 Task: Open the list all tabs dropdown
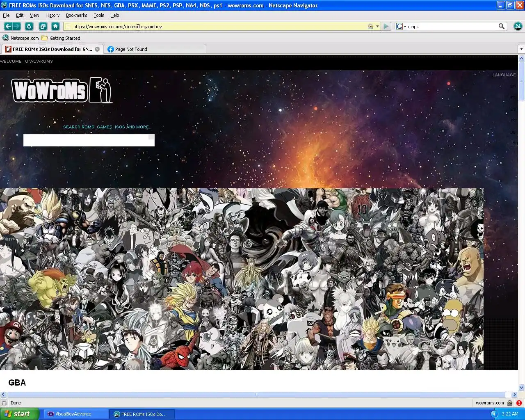pyautogui.click(x=521, y=49)
